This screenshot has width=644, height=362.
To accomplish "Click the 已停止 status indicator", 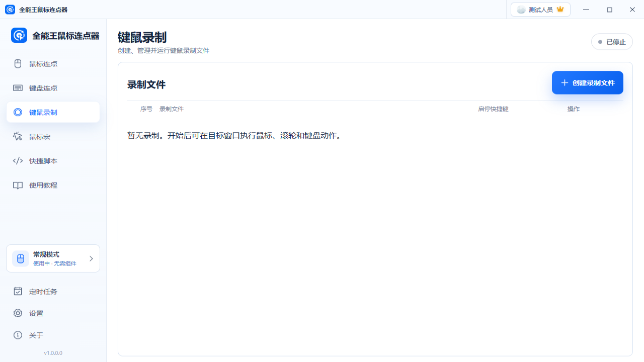I will click(612, 42).
